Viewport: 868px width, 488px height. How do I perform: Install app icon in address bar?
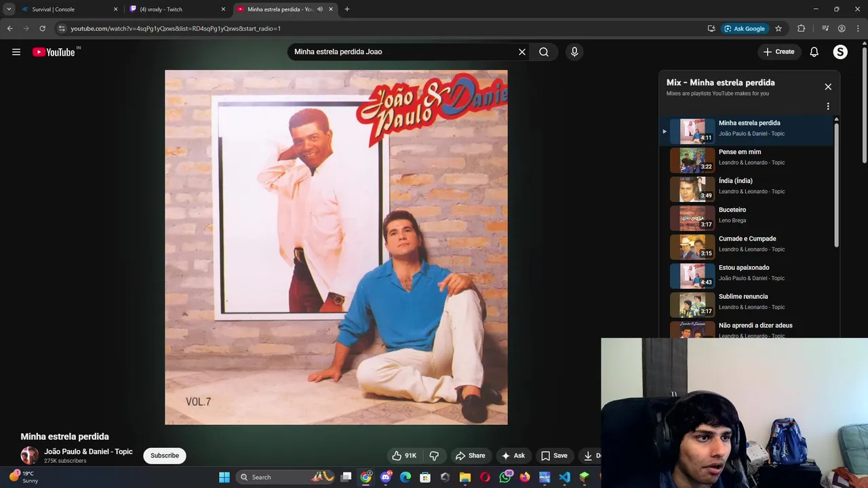[711, 28]
